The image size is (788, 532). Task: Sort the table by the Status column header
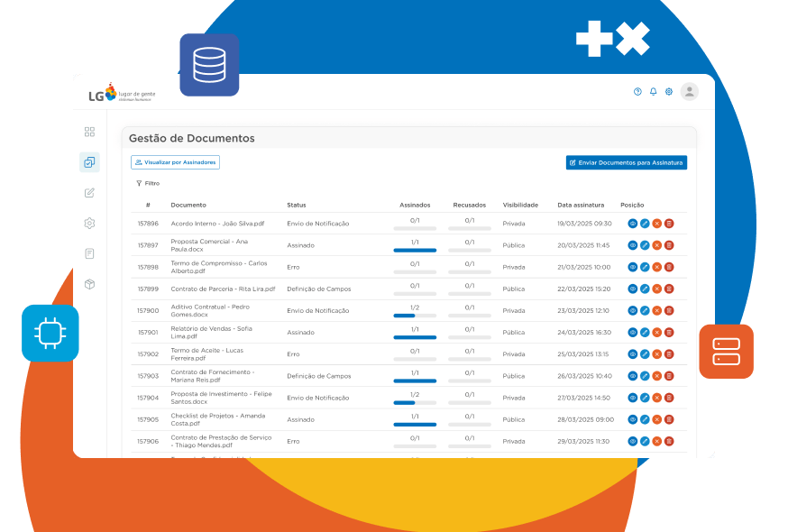[297, 205]
